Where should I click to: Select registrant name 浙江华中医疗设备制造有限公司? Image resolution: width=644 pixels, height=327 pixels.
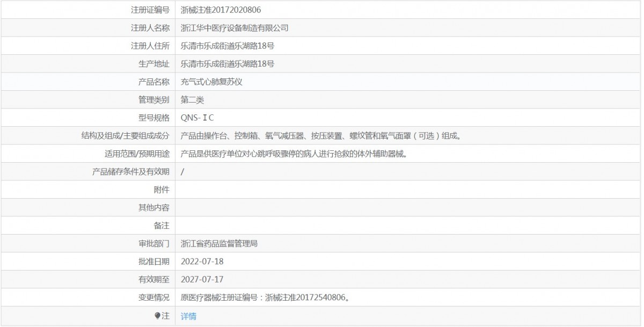click(235, 28)
